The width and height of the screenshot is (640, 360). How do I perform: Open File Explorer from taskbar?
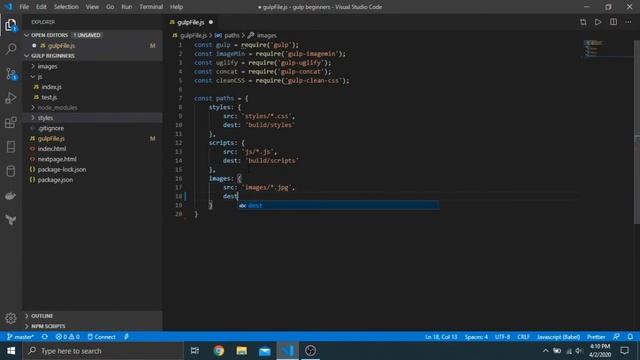pos(242,351)
